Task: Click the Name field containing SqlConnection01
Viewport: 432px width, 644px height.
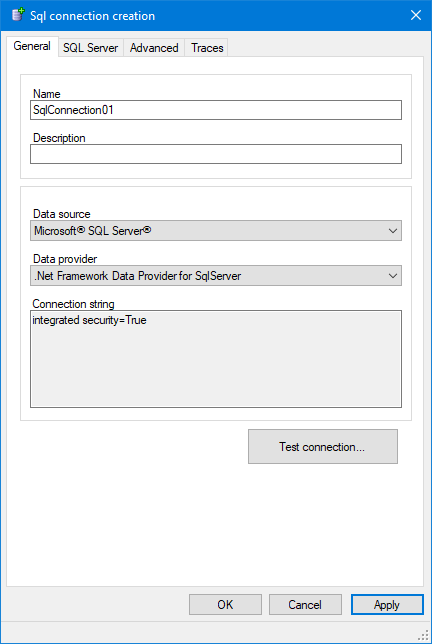Action: click(216, 110)
